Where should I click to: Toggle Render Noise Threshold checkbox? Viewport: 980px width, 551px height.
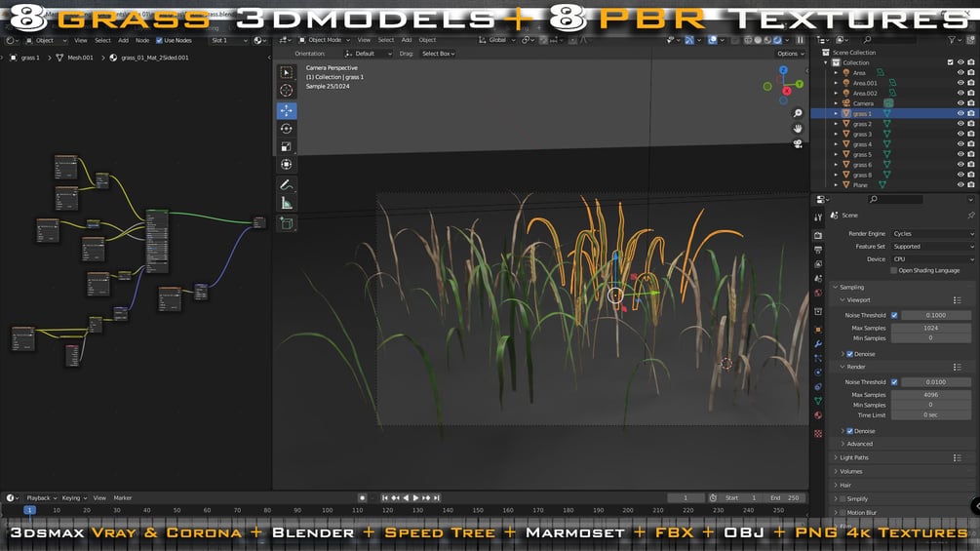coord(894,381)
